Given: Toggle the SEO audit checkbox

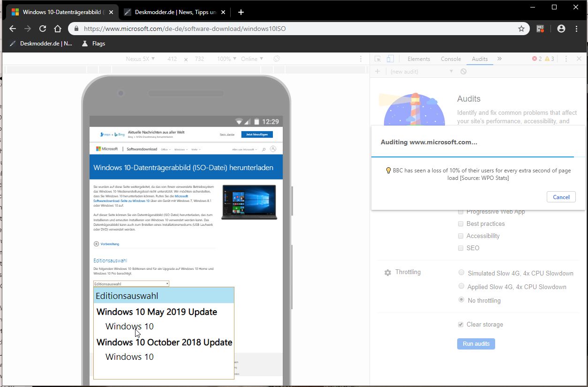Looking at the screenshot, I should pyautogui.click(x=461, y=248).
